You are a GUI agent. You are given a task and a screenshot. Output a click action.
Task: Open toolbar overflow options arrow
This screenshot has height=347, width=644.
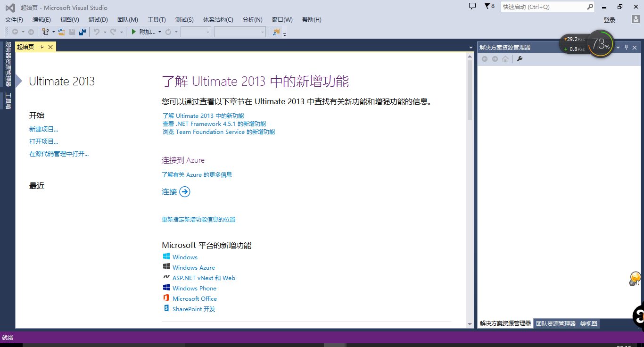coord(285,34)
